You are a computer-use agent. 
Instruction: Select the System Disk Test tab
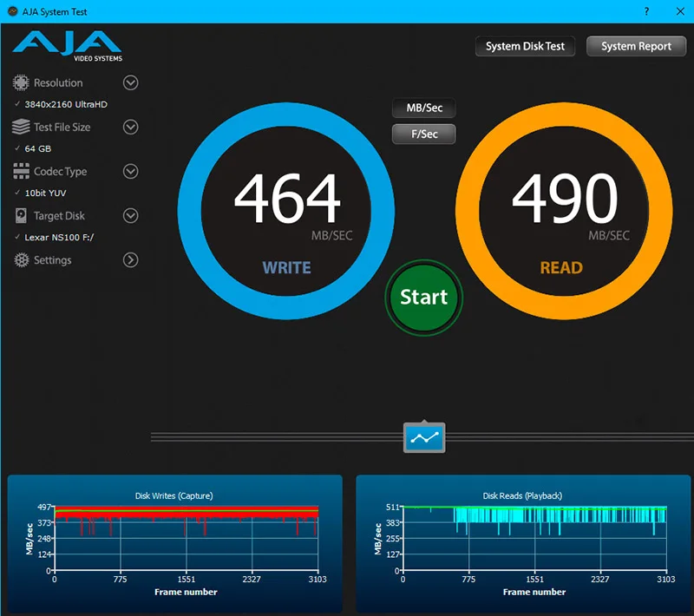525,46
